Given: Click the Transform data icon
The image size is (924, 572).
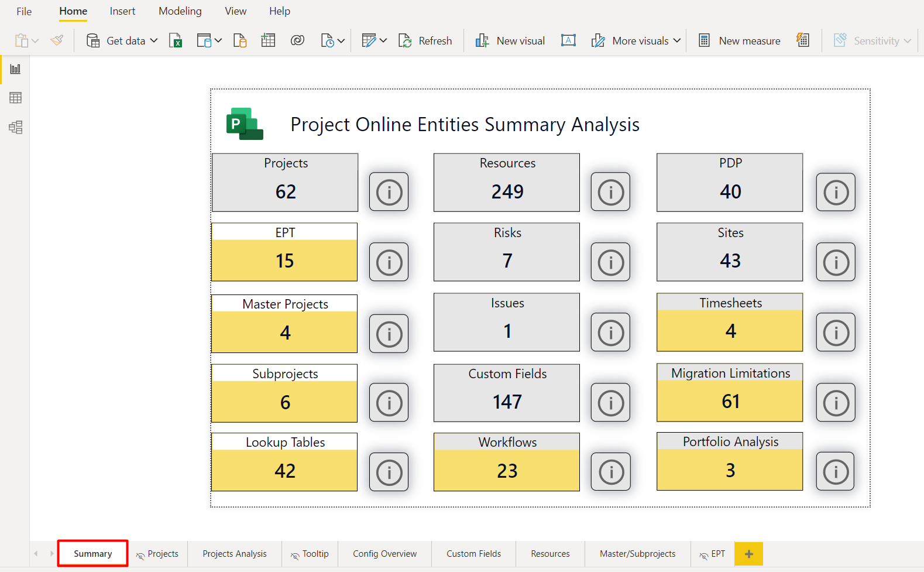Looking at the screenshot, I should coord(369,40).
